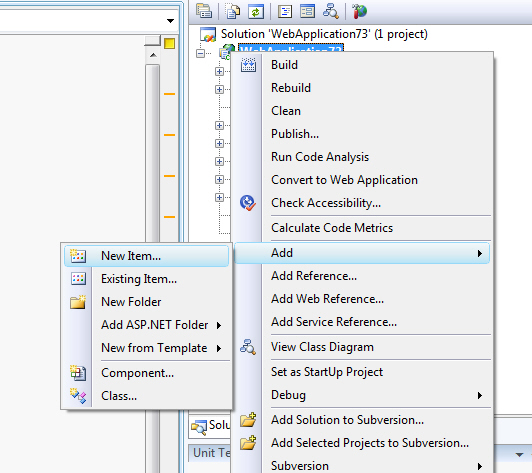
Task: Click the green Refresh toolbar icon
Action: tap(256, 12)
